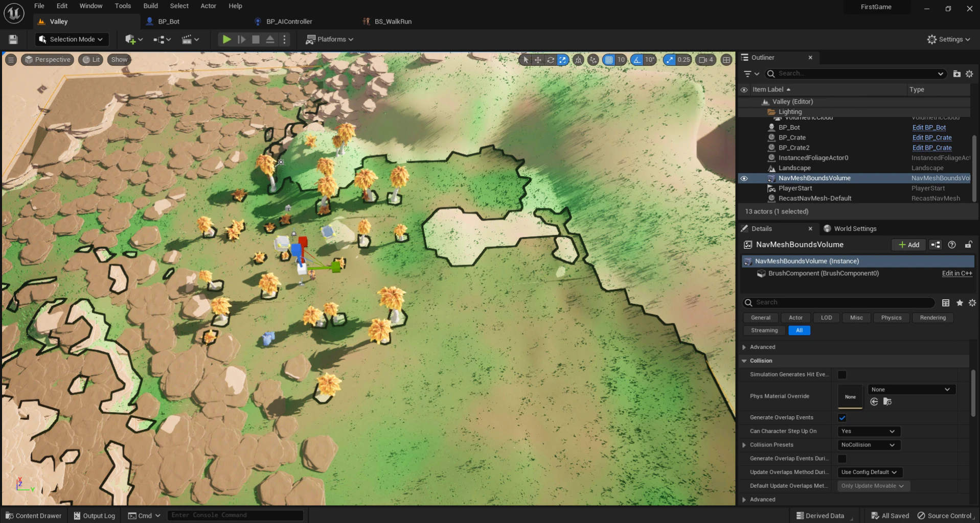Enable Simulation Generates Hit Events checkbox

(x=842, y=375)
